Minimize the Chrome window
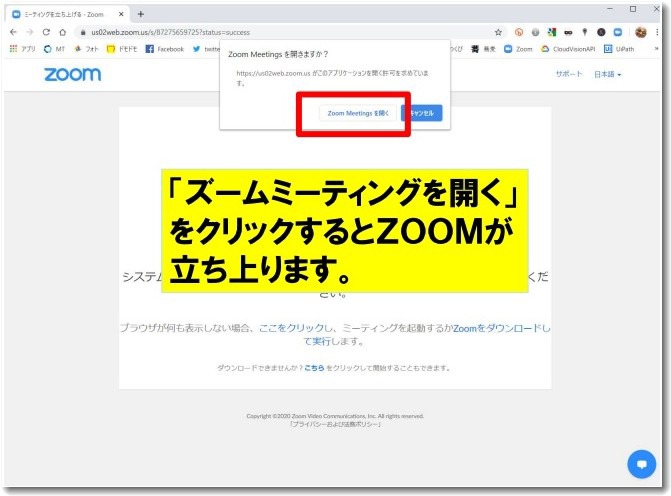Image resolution: width=671 pixels, height=496 pixels. click(x=610, y=9)
